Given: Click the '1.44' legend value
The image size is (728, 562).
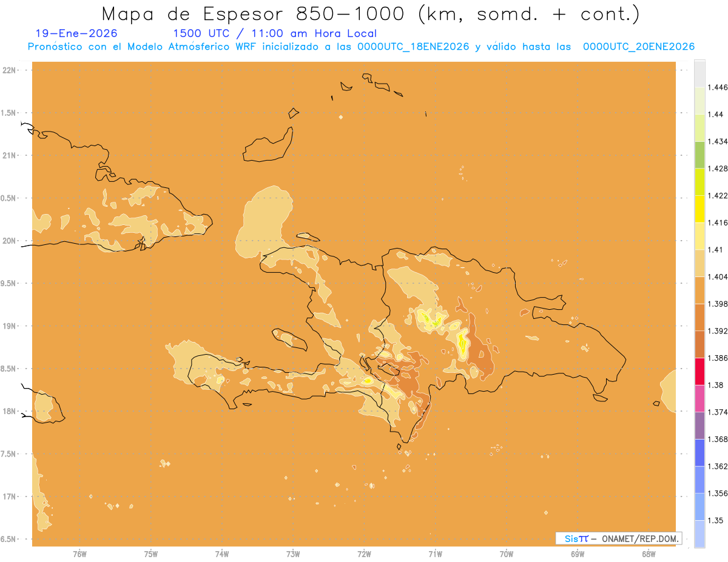Looking at the screenshot, I should pos(715,114).
